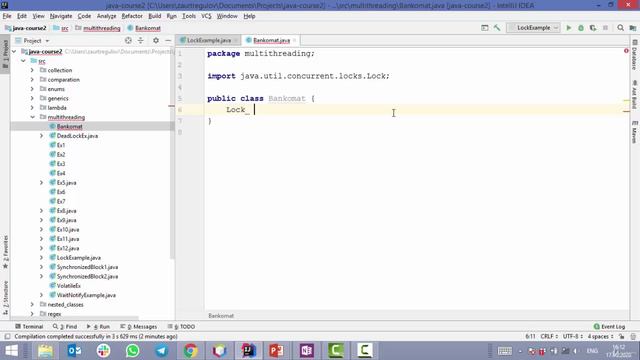Open the Build menu
Image resolution: width=640 pixels, height=360 pixels.
pos(154,16)
